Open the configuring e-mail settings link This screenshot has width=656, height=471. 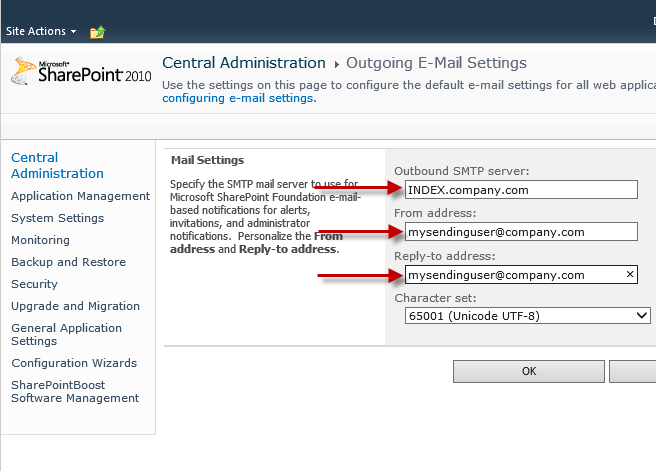point(238,98)
